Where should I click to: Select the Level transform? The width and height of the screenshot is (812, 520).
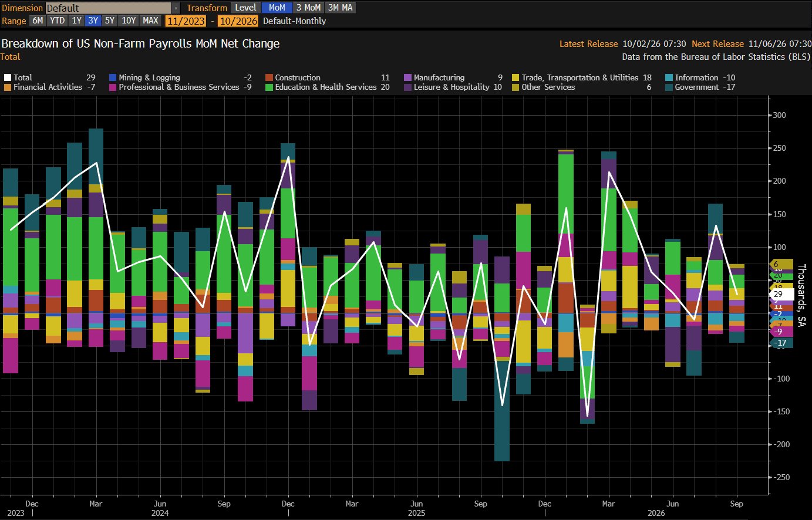point(245,8)
